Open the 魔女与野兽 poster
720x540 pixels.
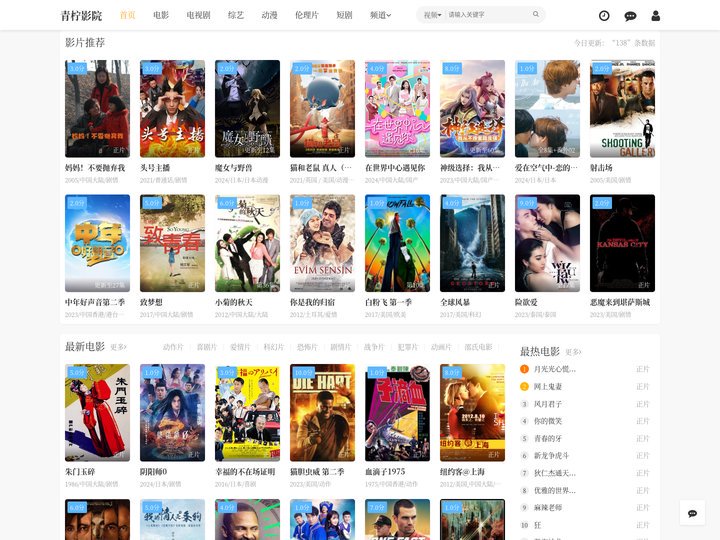click(x=247, y=108)
